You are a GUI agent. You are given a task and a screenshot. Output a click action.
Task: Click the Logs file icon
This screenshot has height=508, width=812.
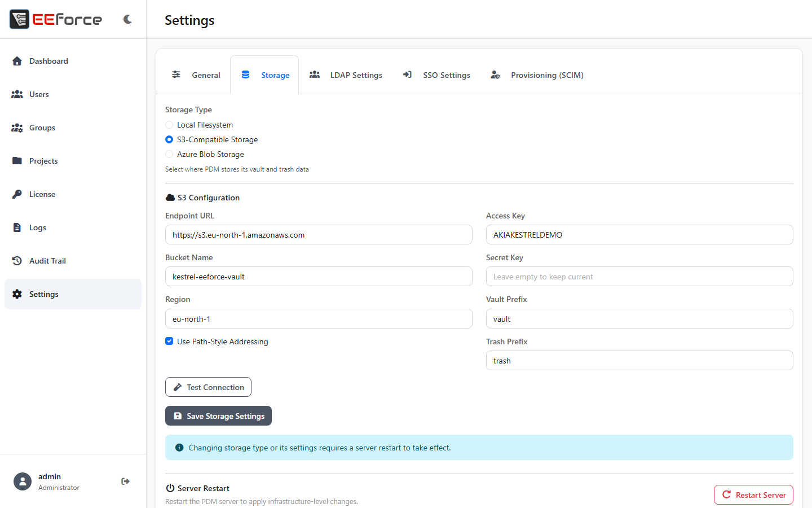click(17, 227)
